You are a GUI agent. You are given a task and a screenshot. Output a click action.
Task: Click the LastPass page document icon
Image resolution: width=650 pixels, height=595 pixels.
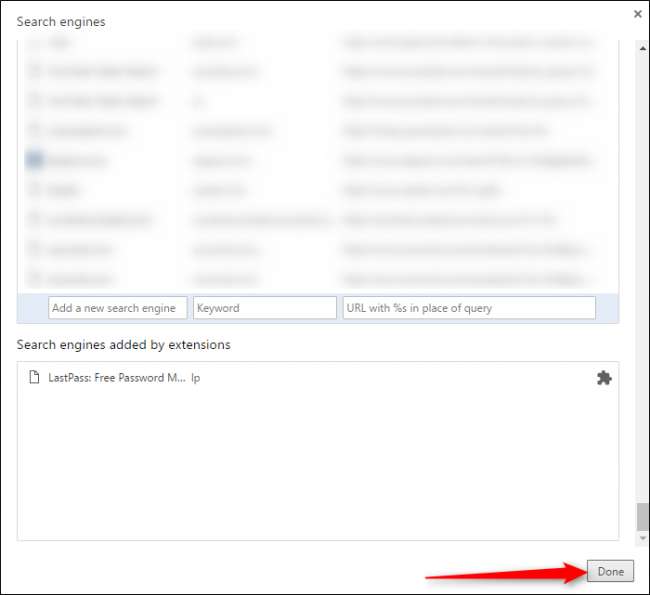34,377
